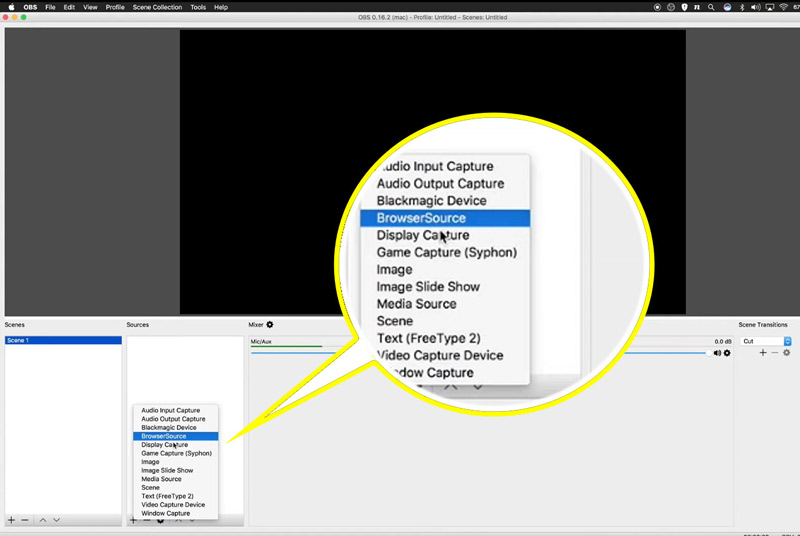
Task: Open the Cut transition dropdown
Action: (766, 341)
